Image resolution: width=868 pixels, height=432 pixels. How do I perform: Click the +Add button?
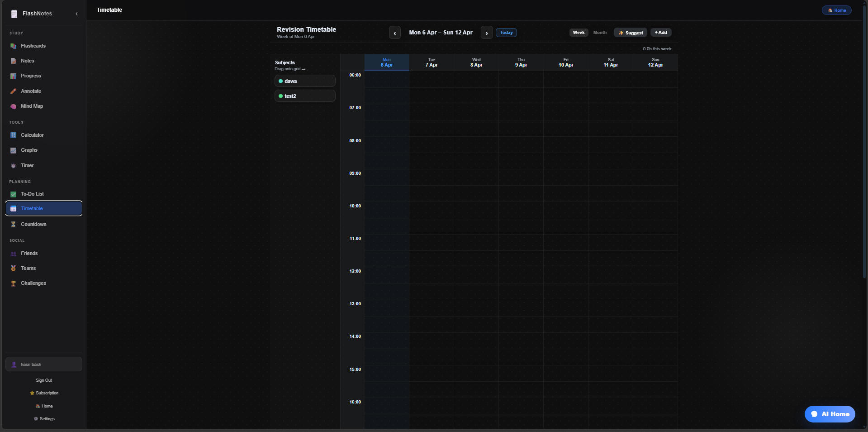pyautogui.click(x=661, y=33)
